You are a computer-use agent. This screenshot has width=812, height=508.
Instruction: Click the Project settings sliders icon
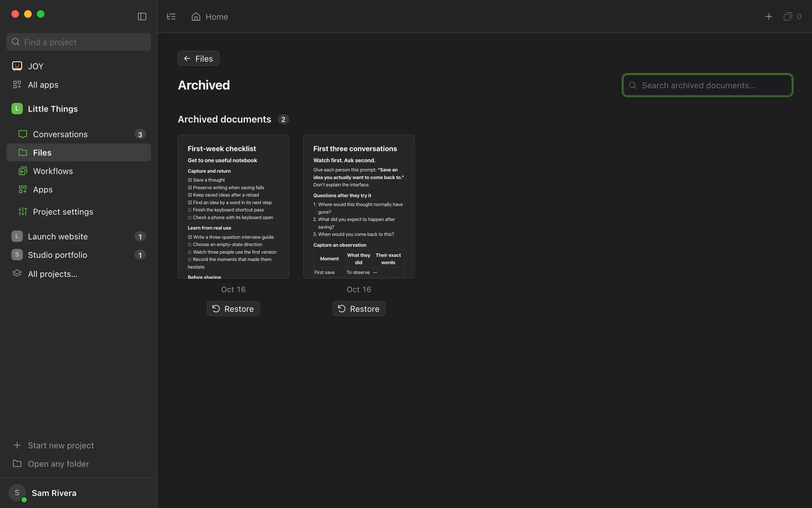[23, 211]
